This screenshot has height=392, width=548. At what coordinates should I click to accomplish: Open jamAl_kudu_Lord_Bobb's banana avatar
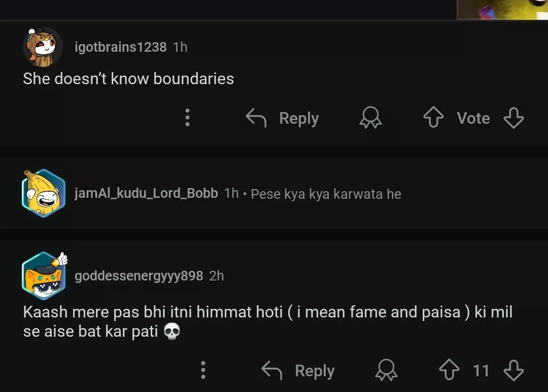pyautogui.click(x=43, y=193)
